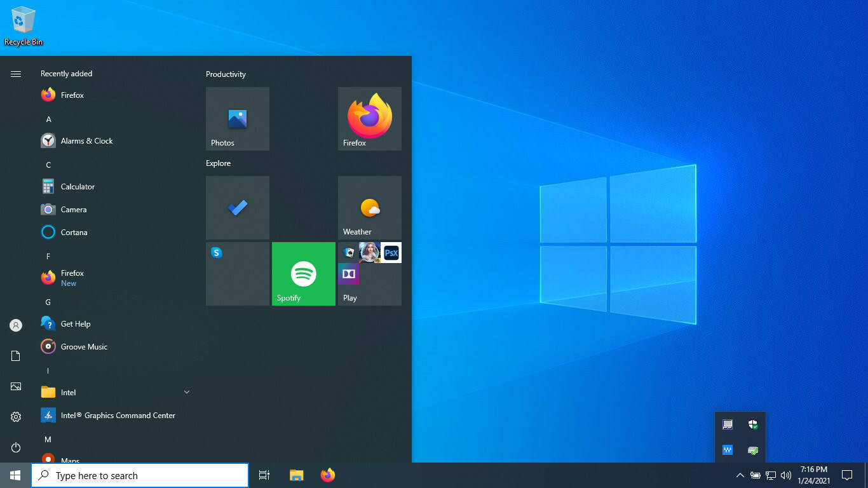The height and width of the screenshot is (488, 868).
Task: Click the Windows Start button
Action: click(15, 475)
